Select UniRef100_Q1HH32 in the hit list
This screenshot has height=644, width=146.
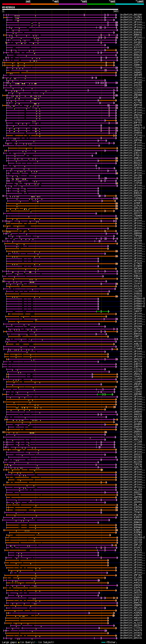pyautogui.click(x=131, y=58)
